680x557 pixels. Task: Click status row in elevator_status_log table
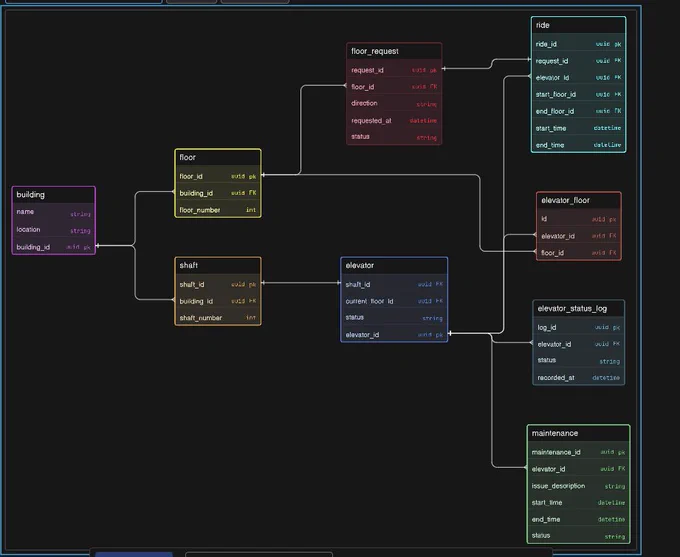579,360
